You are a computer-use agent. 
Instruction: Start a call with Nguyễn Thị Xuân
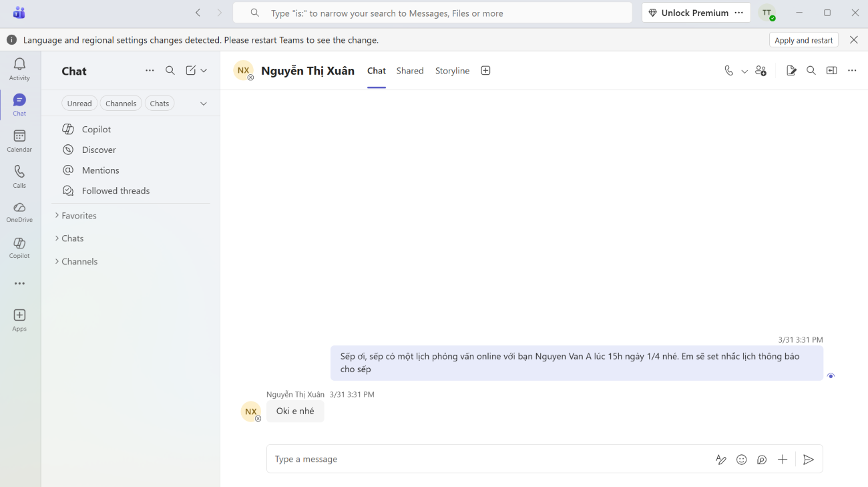[728, 71]
